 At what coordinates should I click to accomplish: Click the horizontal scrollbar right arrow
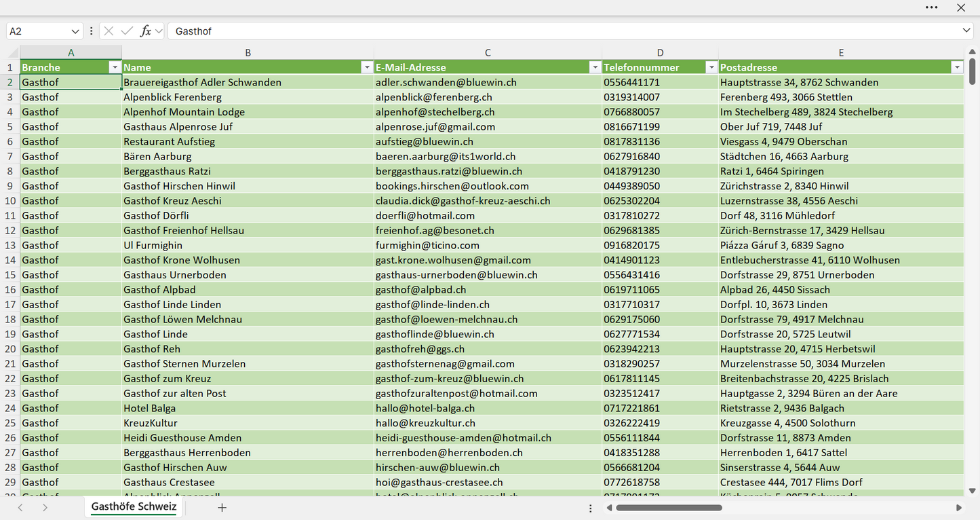pos(959,508)
